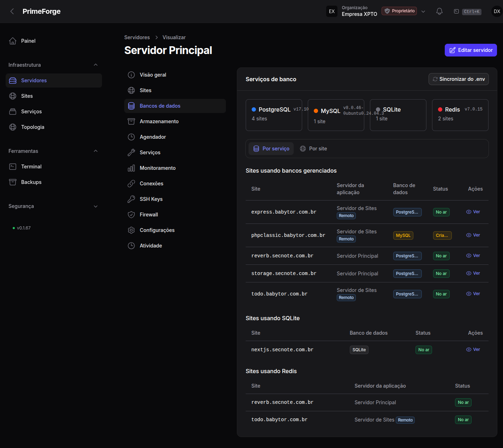
Task: Open the notifications bell icon
Action: pos(439,11)
